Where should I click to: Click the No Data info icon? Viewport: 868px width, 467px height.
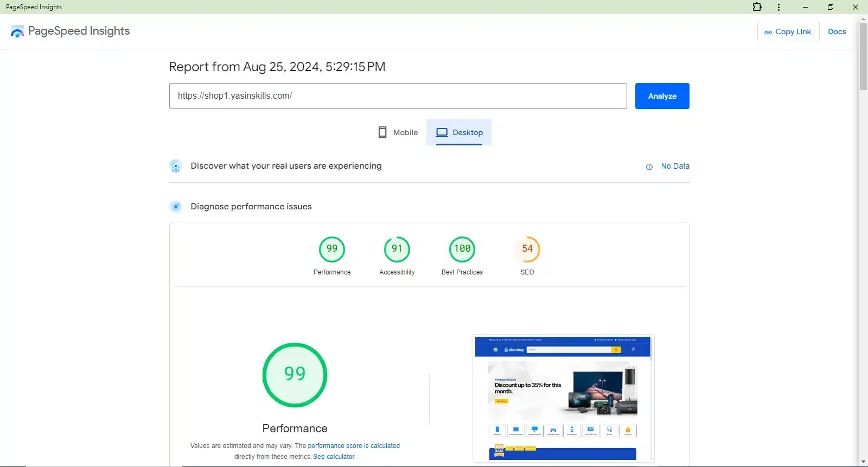[x=649, y=167]
